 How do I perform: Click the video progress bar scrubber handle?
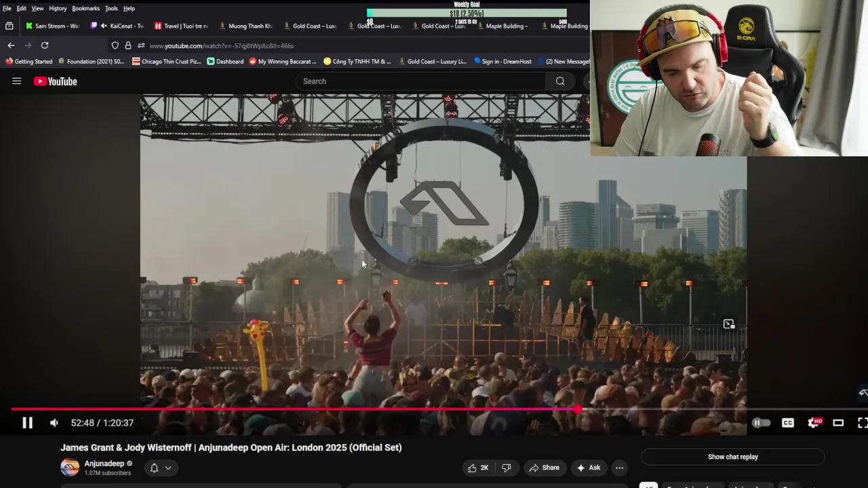pos(578,409)
